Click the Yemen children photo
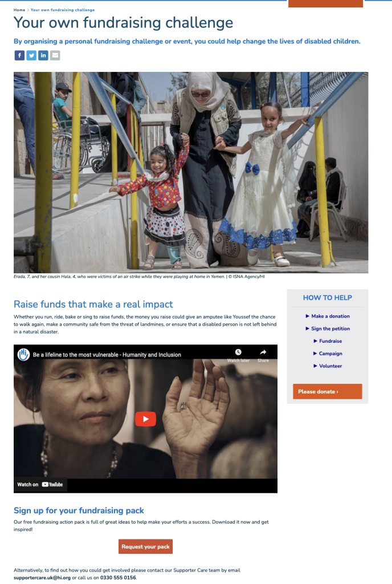 point(191,172)
